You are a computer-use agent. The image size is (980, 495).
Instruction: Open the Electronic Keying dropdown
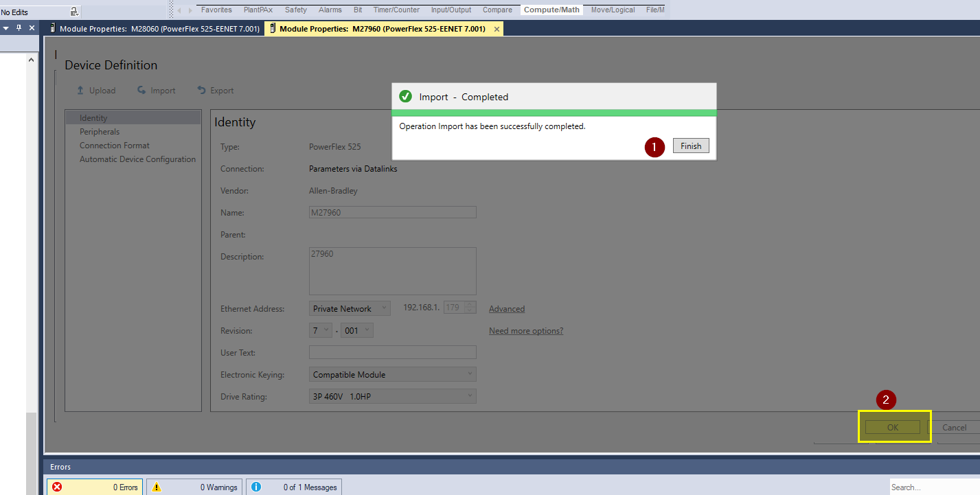pos(393,374)
